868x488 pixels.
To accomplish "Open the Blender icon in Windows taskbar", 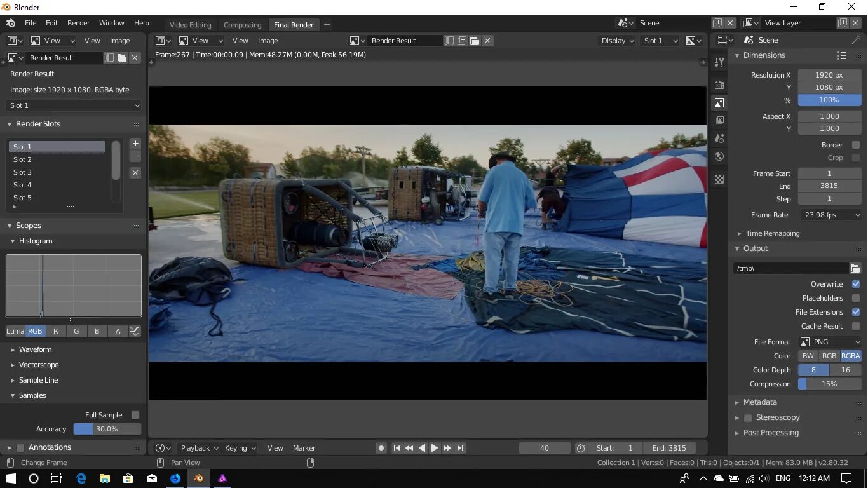I will click(x=199, y=478).
